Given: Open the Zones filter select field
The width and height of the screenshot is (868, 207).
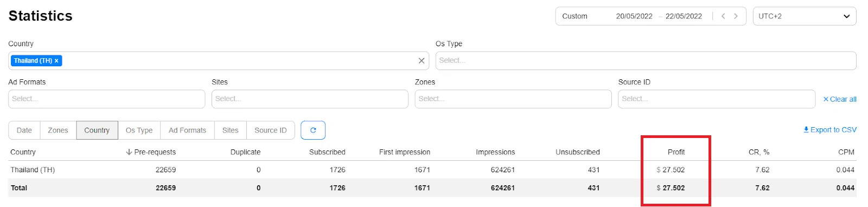Looking at the screenshot, I should (x=513, y=99).
